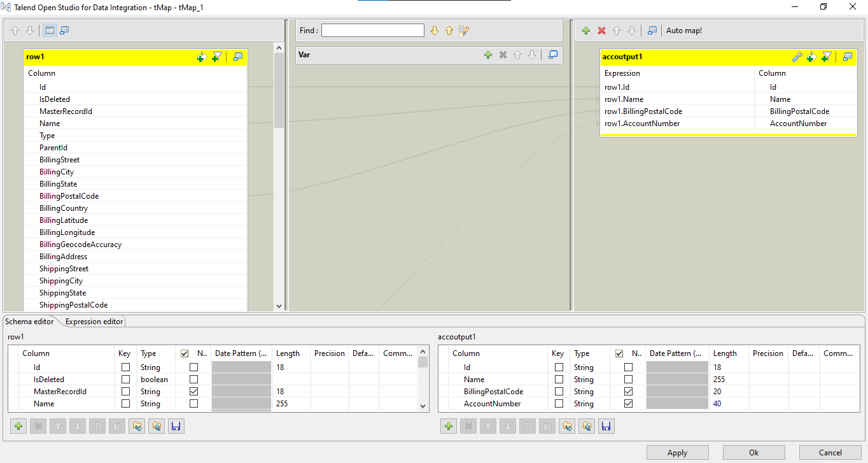The image size is (868, 463).
Task: Click input panel scrollbar down arrow
Action: (279, 306)
